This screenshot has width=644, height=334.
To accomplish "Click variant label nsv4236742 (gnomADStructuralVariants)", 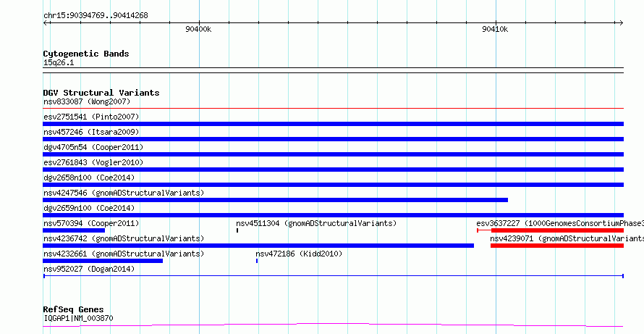I will (124, 238).
